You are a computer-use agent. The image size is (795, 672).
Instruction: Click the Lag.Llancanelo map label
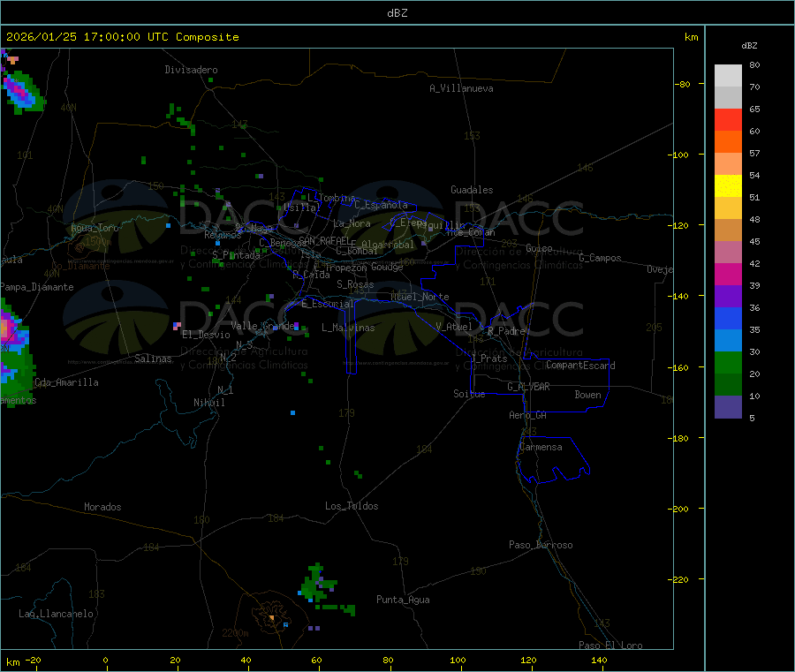(57, 614)
